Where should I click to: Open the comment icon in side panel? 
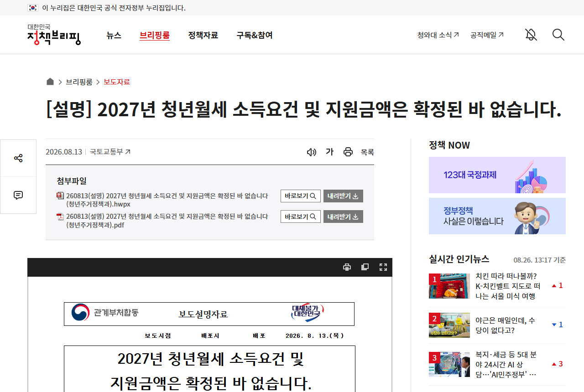click(x=18, y=195)
